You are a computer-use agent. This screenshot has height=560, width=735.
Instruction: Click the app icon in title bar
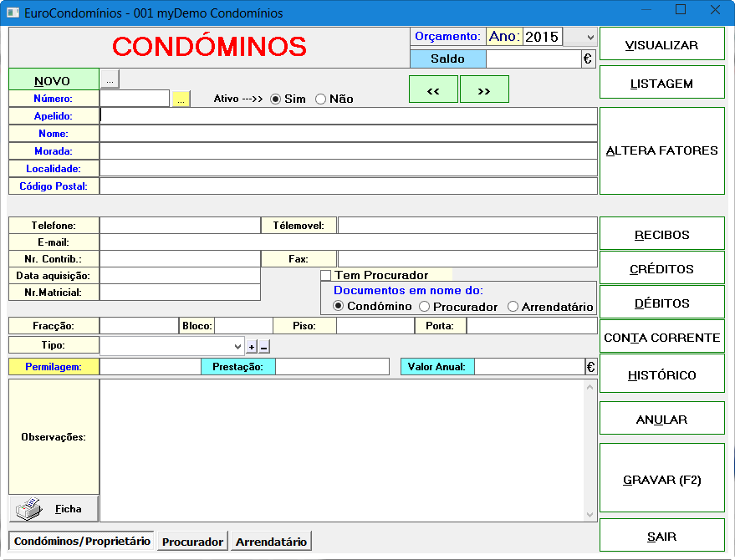13,13
